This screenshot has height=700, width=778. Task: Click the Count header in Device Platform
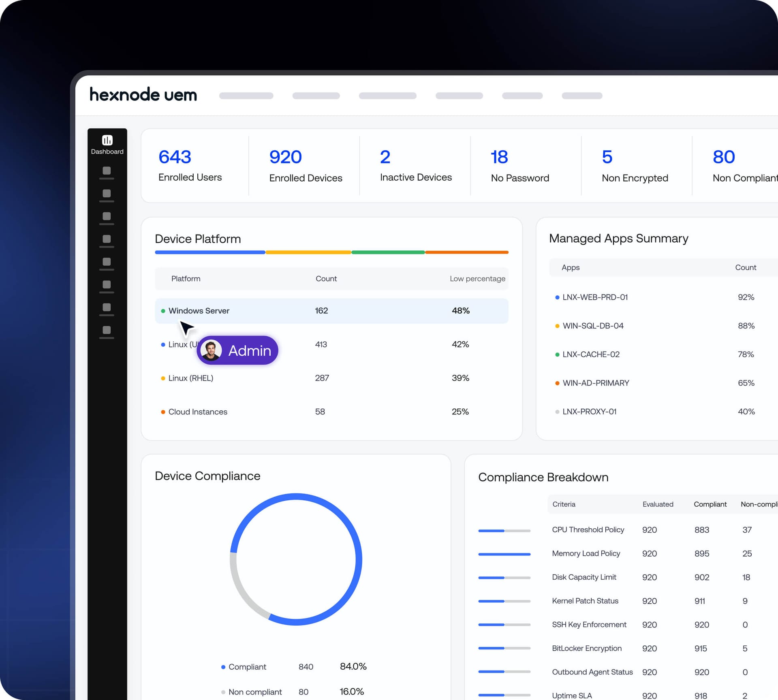[x=326, y=279]
